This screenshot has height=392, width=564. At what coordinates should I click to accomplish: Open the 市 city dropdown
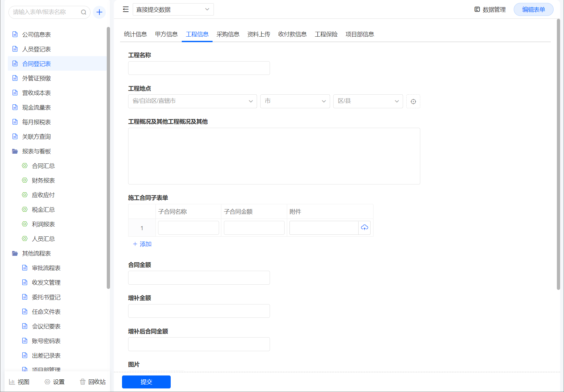coord(295,101)
